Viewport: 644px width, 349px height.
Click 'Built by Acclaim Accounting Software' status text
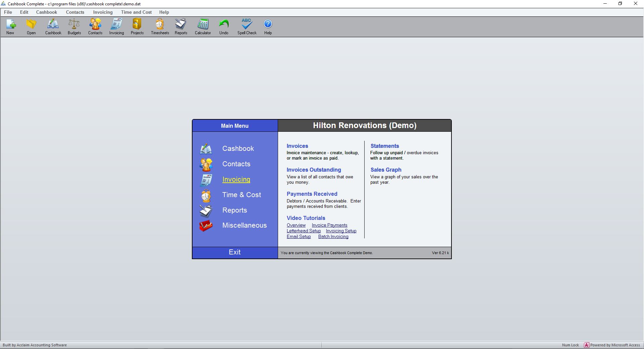[x=35, y=345]
